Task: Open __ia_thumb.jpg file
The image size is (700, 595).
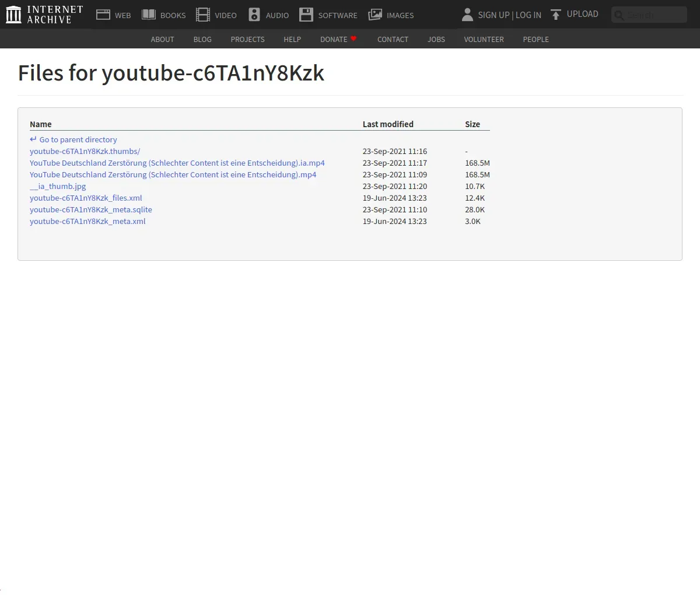Action: (58, 186)
